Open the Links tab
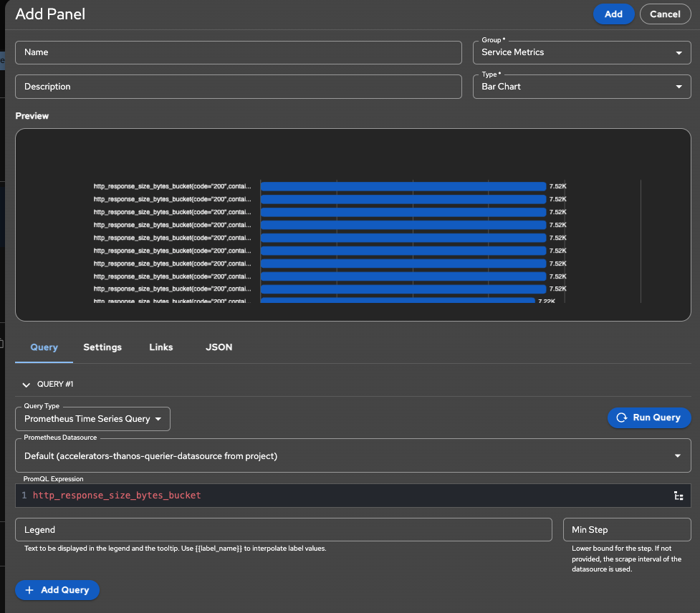This screenshot has height=613, width=700. [x=161, y=347]
